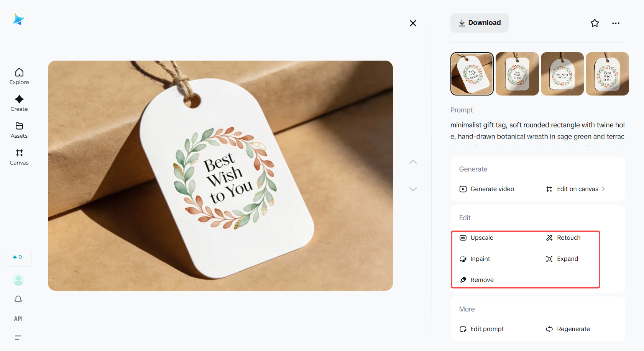Open the Create section
644x351 pixels.
[19, 103]
